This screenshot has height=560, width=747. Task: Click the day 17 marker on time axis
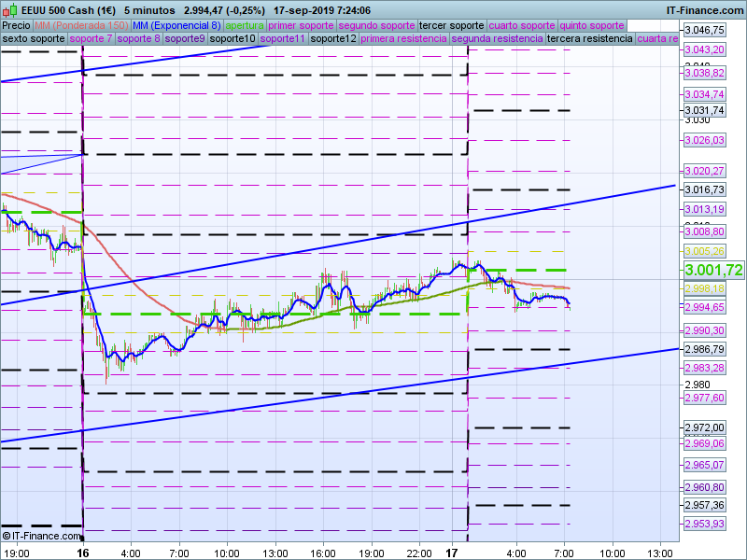coord(454,553)
